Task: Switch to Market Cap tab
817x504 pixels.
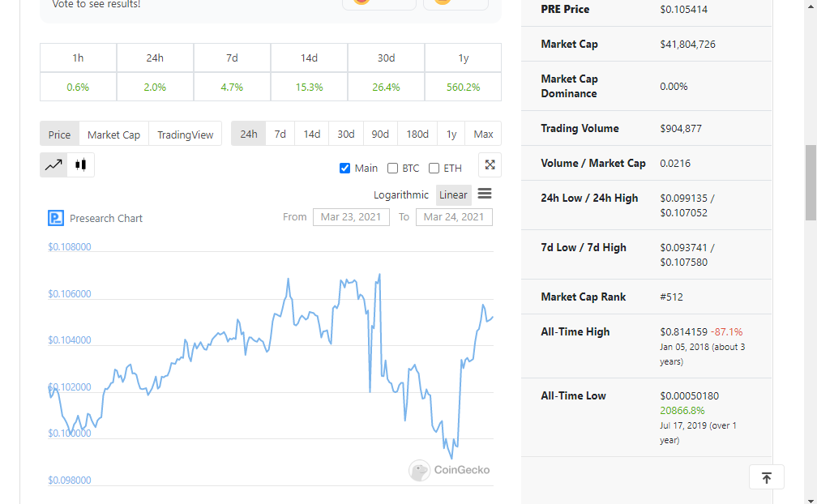Action: 113,135
